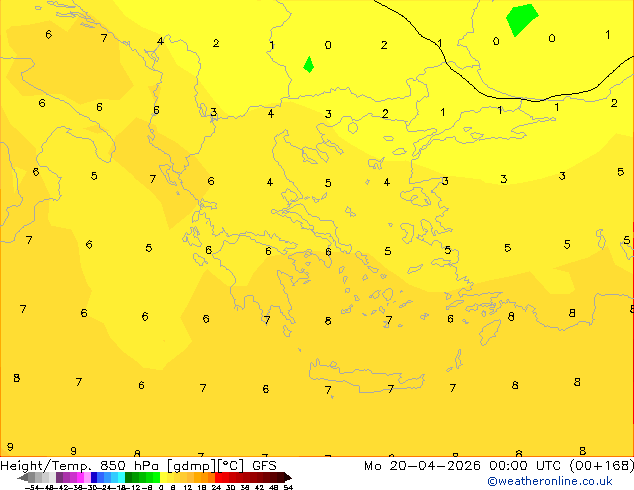Click the '[gdmp]' unit text in title

190,466
